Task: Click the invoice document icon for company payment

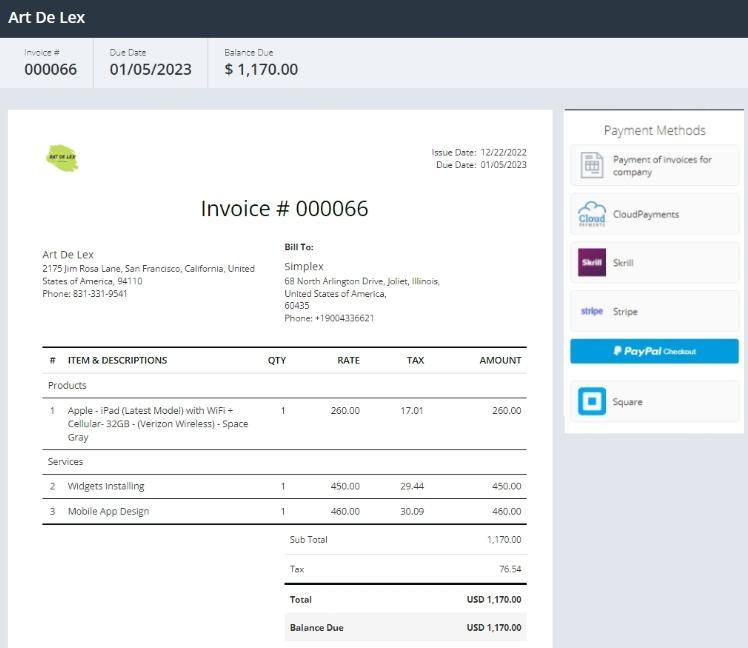Action: [x=592, y=166]
